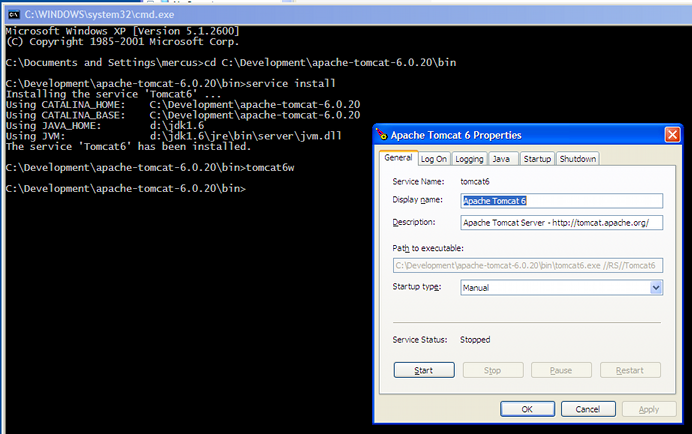The width and height of the screenshot is (692, 434).
Task: Click the Path to executable field
Action: pyautogui.click(x=528, y=265)
